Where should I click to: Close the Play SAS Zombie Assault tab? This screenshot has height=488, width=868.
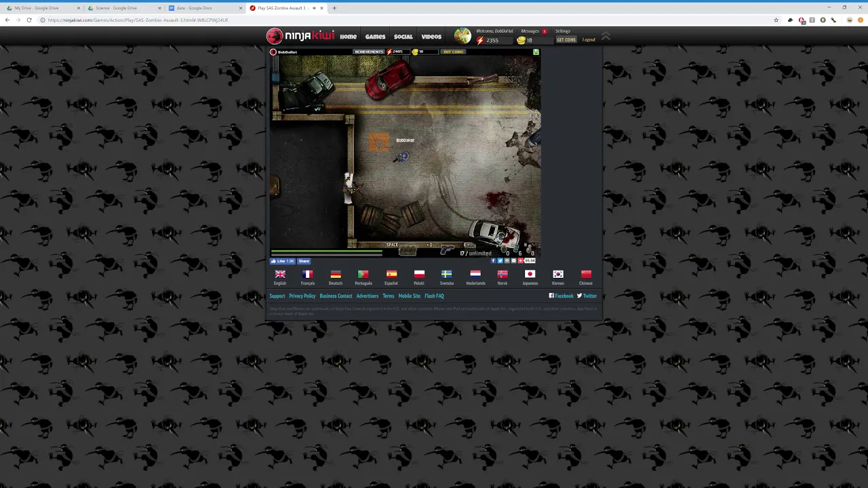click(x=321, y=8)
